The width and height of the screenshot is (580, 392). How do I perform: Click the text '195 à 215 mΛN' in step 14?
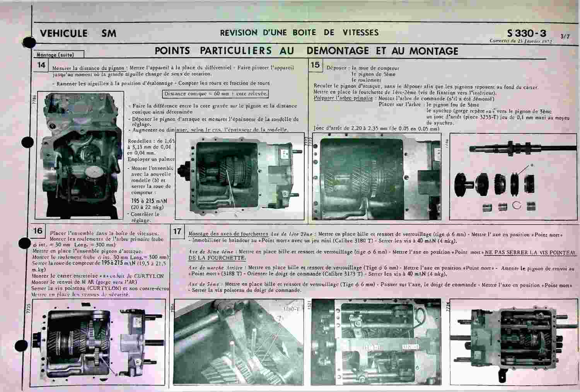(149, 201)
